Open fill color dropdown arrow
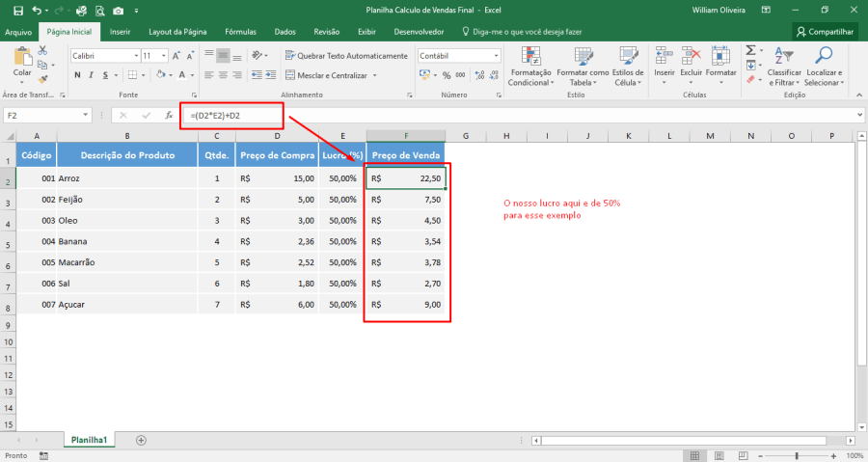Viewport: 868px width, 462px height. pos(171,74)
